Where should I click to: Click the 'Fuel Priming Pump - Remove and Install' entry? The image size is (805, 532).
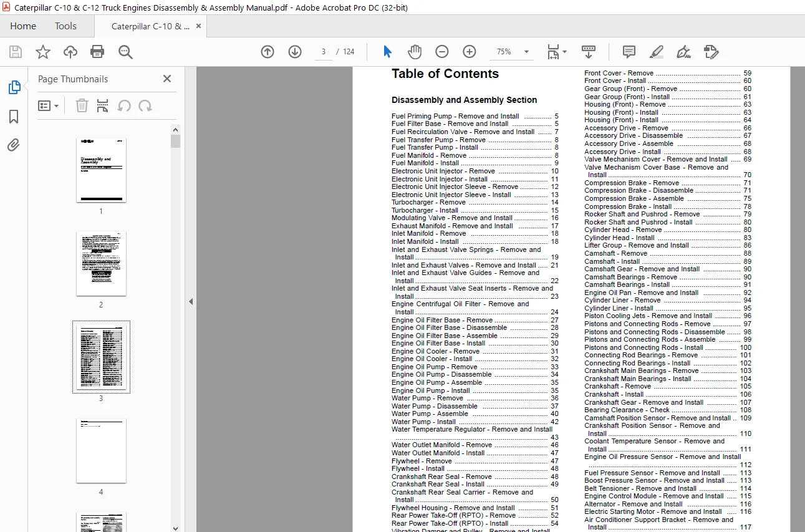(475, 116)
